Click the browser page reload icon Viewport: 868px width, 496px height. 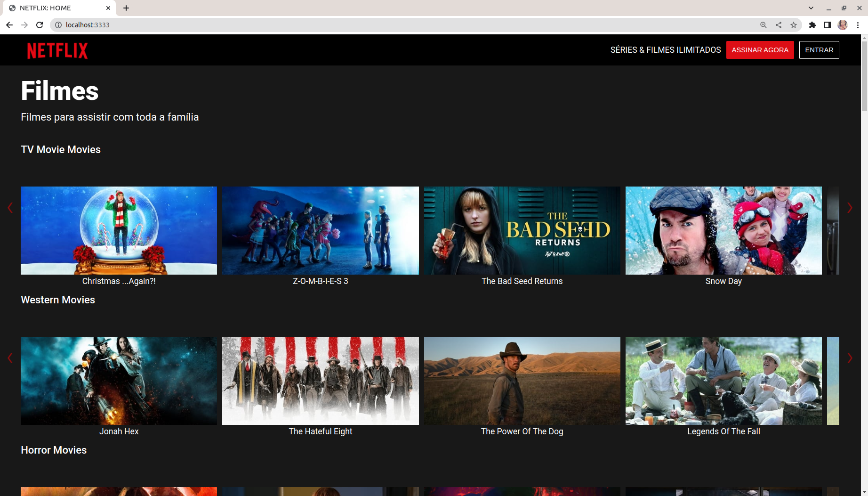(40, 25)
